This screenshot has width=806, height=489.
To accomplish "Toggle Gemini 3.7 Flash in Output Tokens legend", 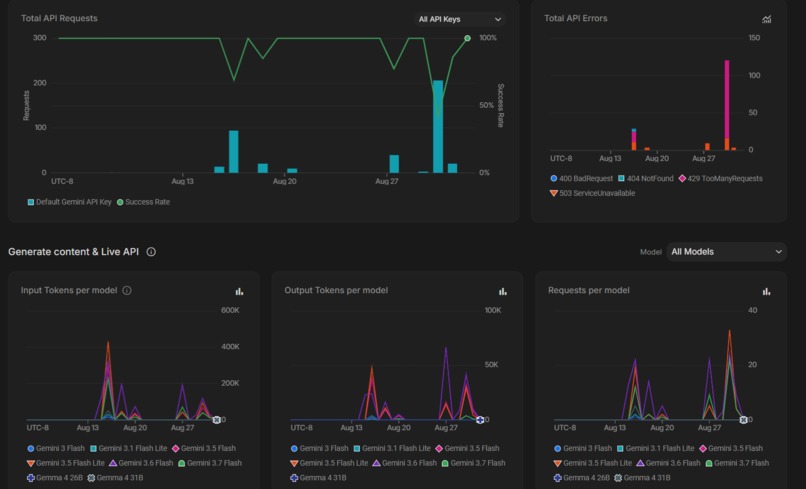I will coord(473,463).
